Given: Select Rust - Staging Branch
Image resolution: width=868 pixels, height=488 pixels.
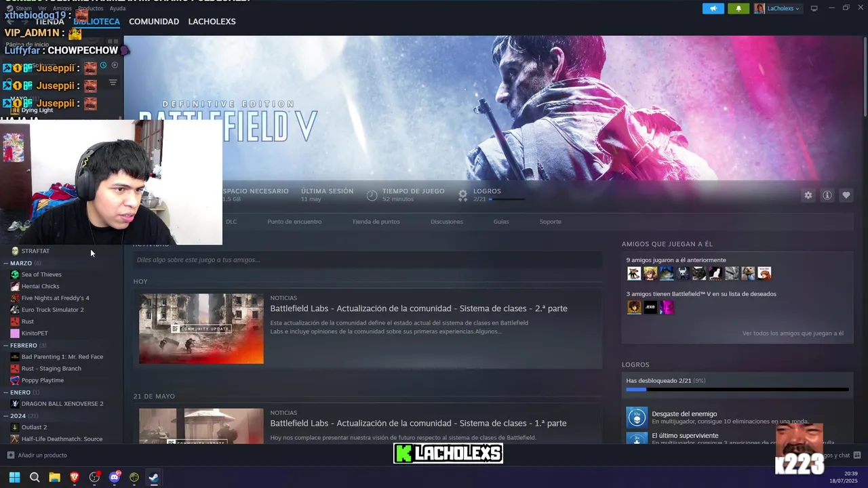Looking at the screenshot, I should pyautogui.click(x=51, y=369).
